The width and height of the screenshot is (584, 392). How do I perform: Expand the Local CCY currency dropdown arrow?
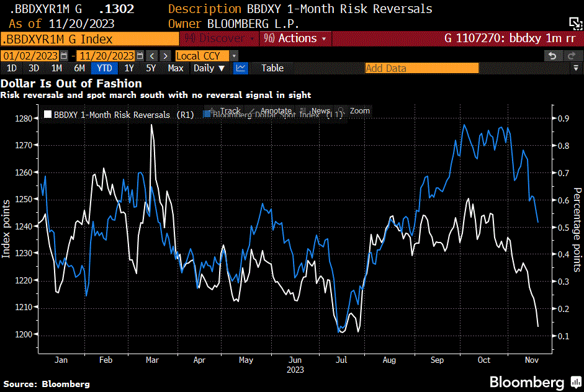234,56
